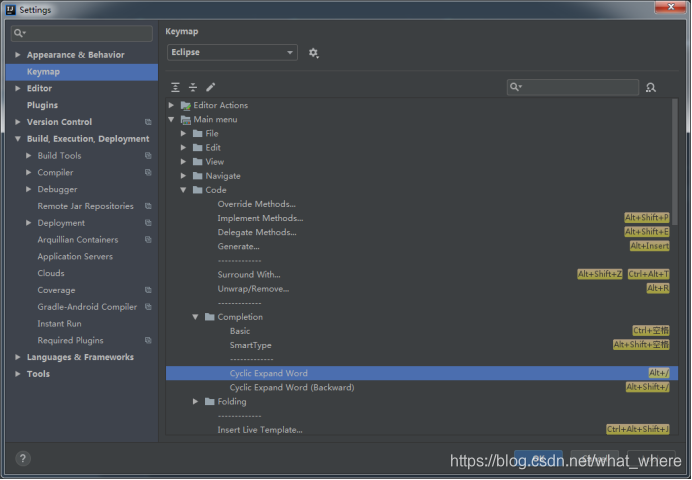
Task: Click the Expand All tree icon
Action: click(x=175, y=87)
